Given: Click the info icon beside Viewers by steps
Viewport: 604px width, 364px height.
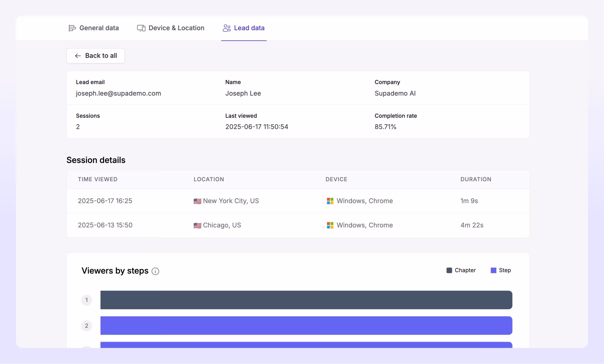Looking at the screenshot, I should pyautogui.click(x=155, y=271).
